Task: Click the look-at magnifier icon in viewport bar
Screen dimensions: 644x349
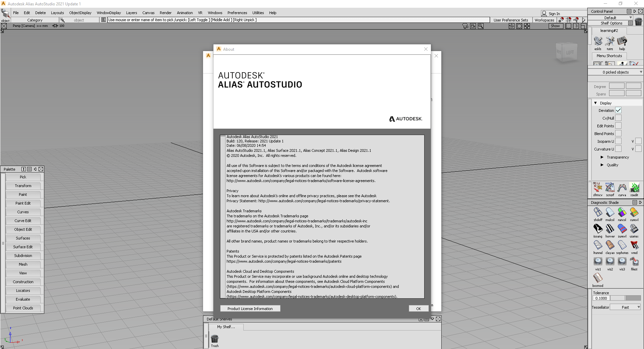Action: tap(481, 26)
